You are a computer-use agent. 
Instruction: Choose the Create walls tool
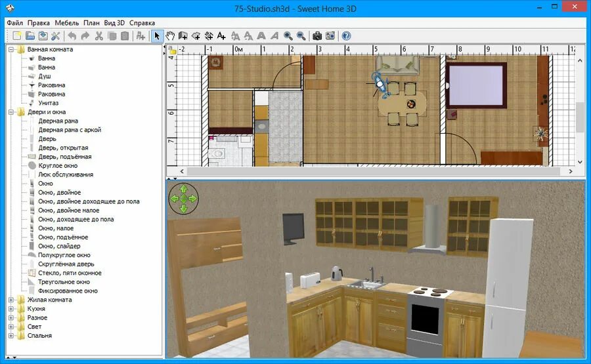183,36
